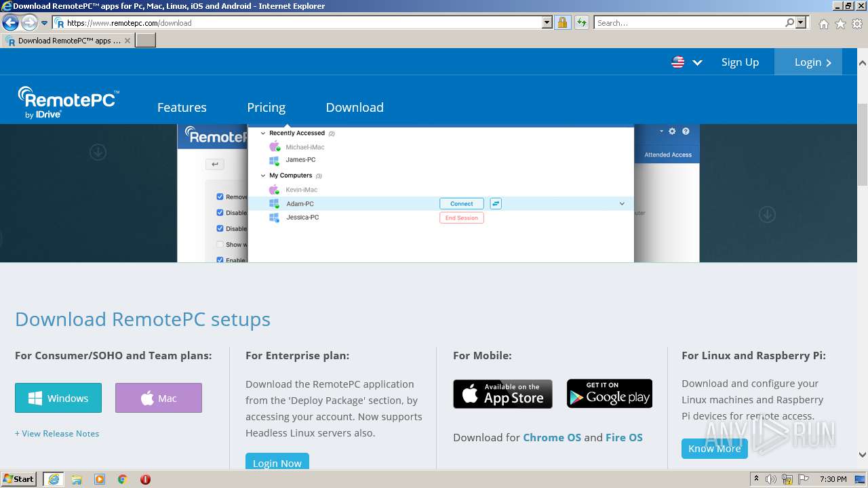Click the settings gear in app preview
Image resolution: width=868 pixels, height=488 pixels.
(672, 131)
